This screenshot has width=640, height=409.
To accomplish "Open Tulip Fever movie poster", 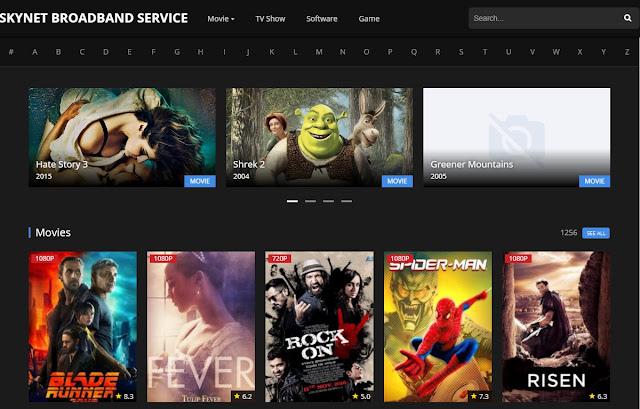I will (201, 327).
